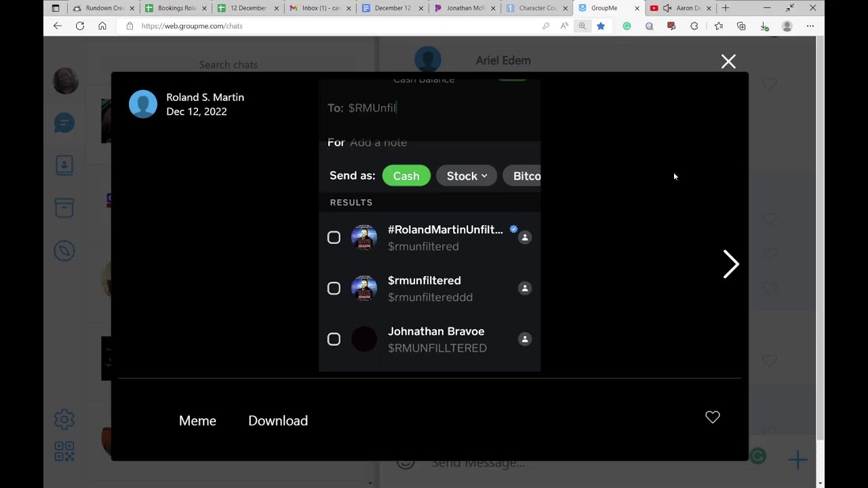Open the contact icon on the Johnathan Bravoe row

525,339
